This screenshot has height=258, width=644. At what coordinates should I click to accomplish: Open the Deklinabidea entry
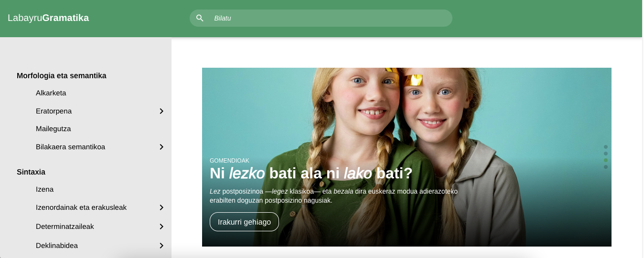tap(57, 246)
